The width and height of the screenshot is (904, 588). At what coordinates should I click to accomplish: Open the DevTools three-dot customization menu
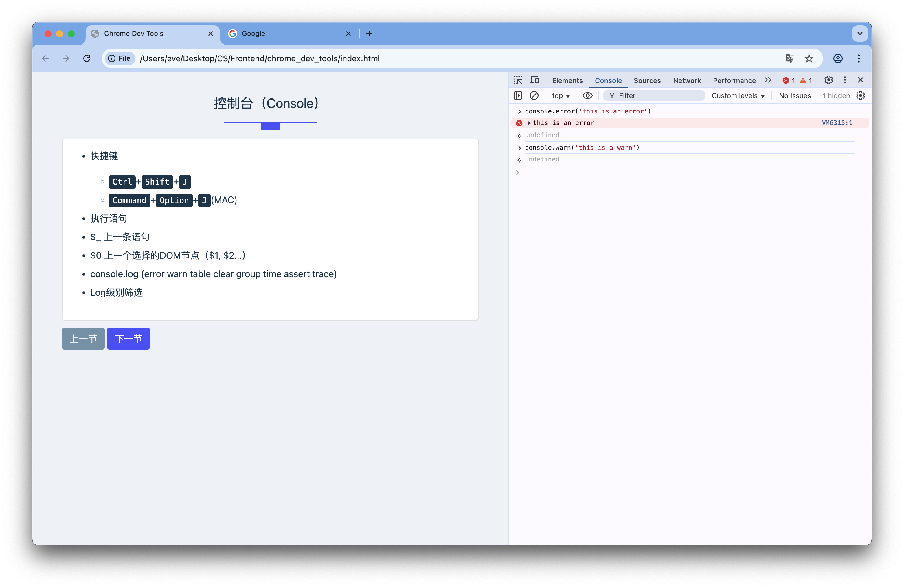tap(845, 80)
